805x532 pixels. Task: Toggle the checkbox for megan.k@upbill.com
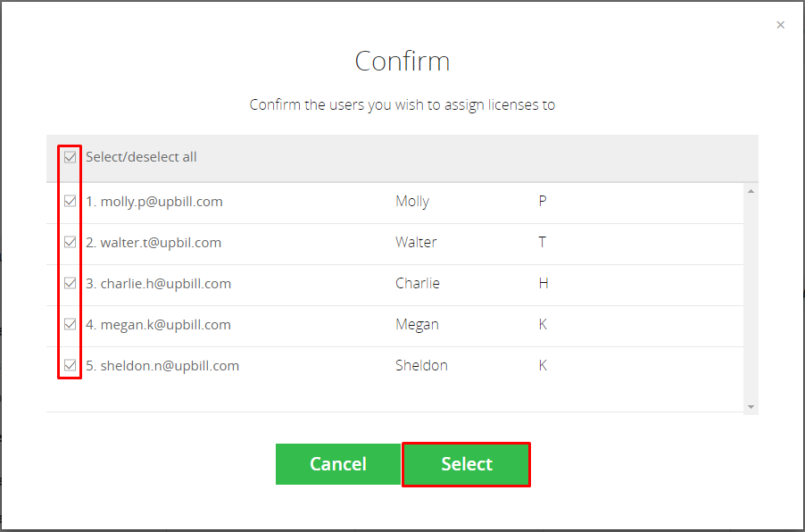point(71,325)
